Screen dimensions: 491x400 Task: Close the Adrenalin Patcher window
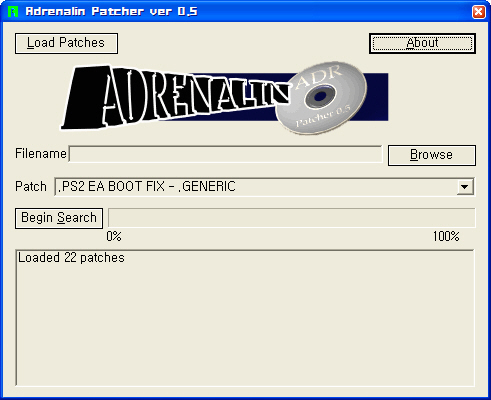point(479,12)
